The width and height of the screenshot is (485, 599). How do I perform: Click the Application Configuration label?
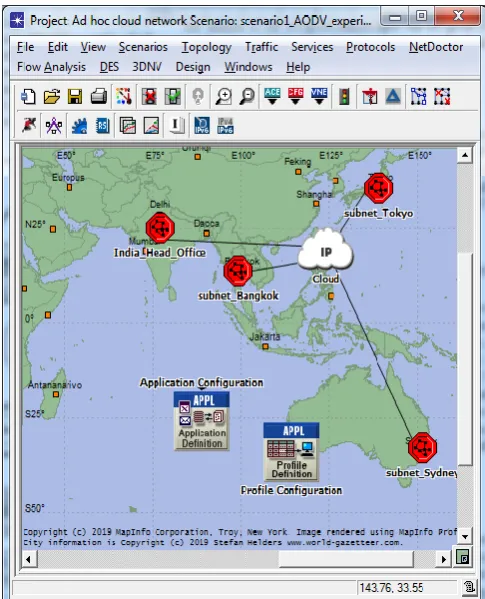[201, 382]
